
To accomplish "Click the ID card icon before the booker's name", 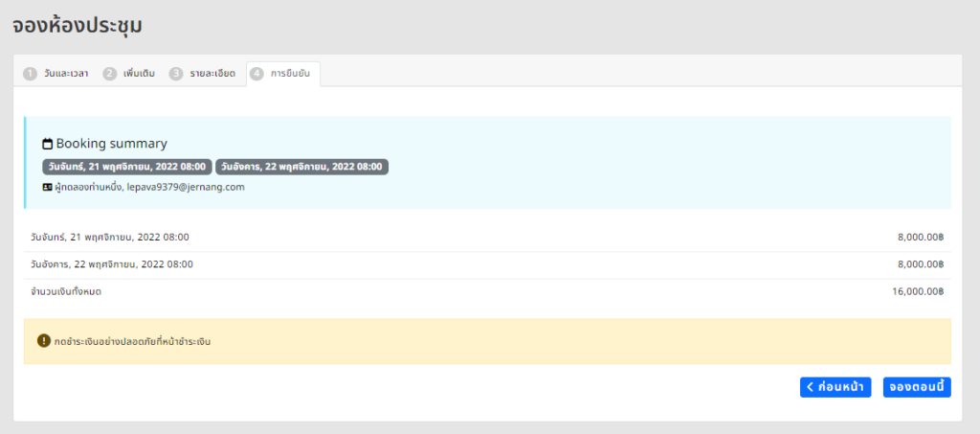I will [x=47, y=188].
